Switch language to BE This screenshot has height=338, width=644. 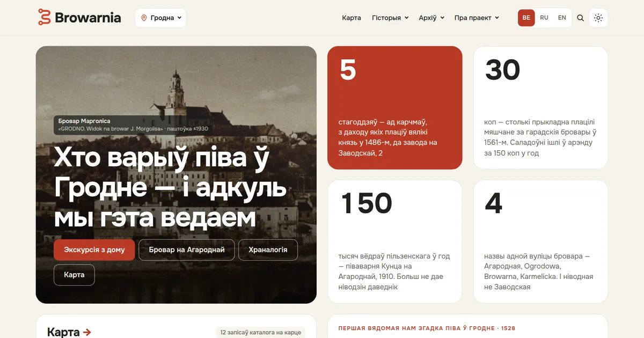pos(526,18)
